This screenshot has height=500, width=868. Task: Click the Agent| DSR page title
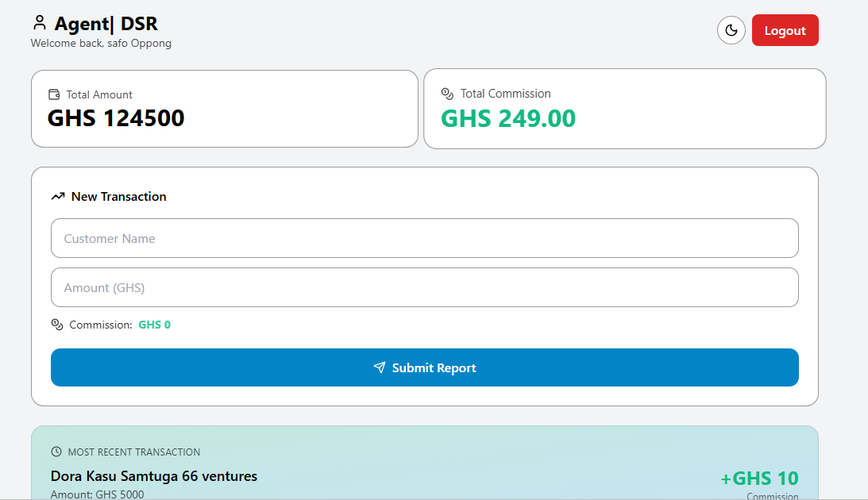point(106,24)
